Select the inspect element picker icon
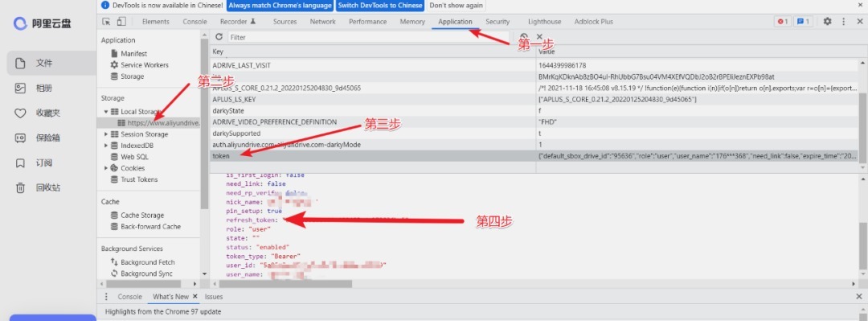Screen dimensions: 868x321 coord(106,22)
